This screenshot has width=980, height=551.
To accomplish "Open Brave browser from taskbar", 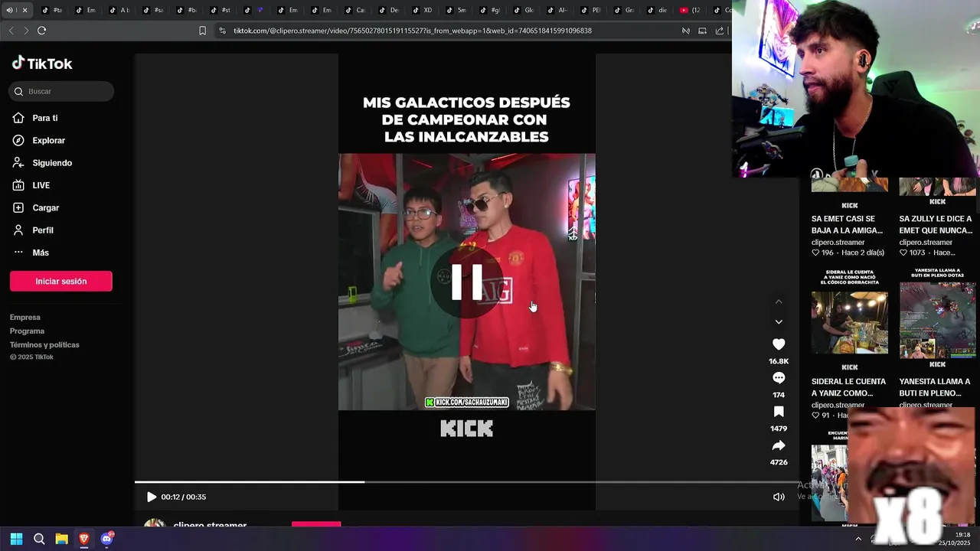I will 84,539.
